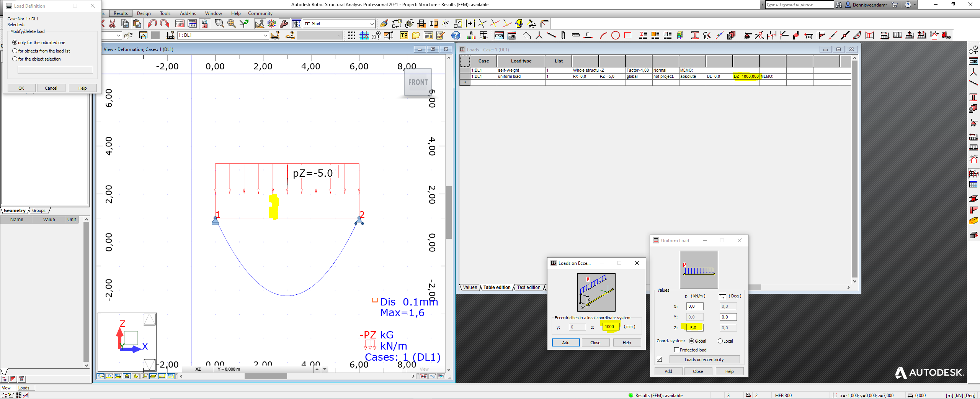Click the ROB results icon
Screen dimensions: 980x399
511,36
